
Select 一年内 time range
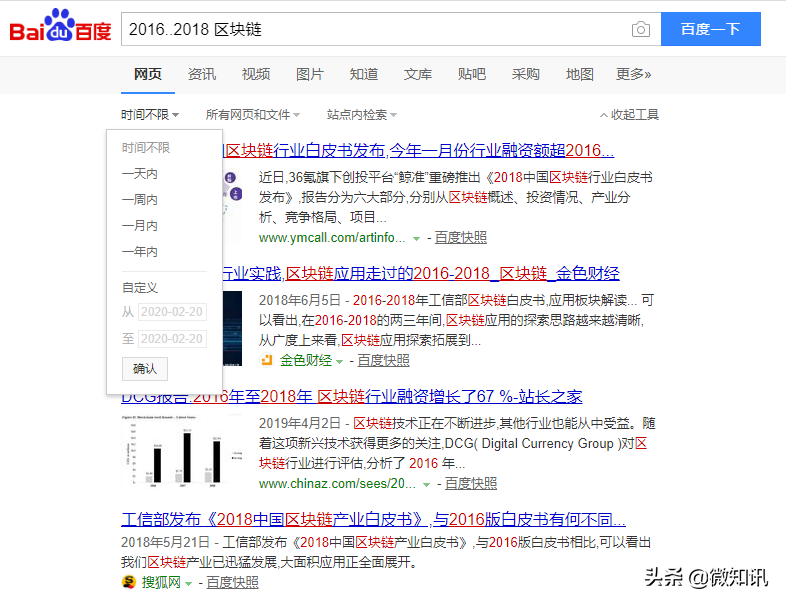point(140,251)
